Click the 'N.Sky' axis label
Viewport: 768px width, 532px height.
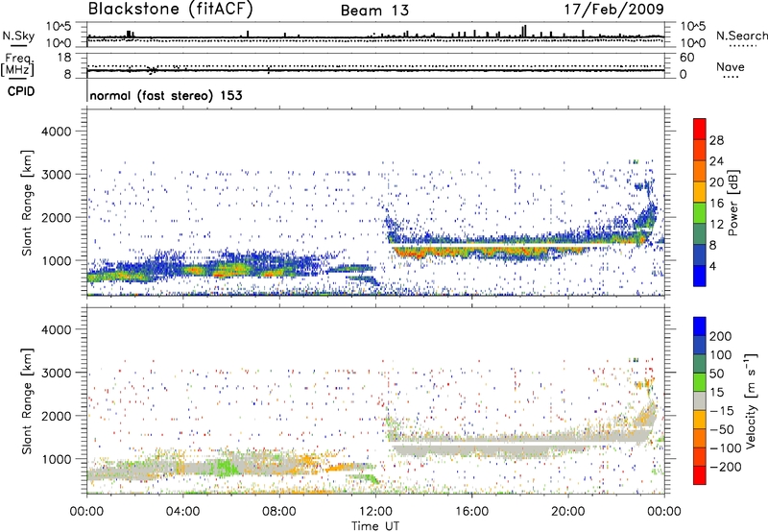tap(18, 36)
